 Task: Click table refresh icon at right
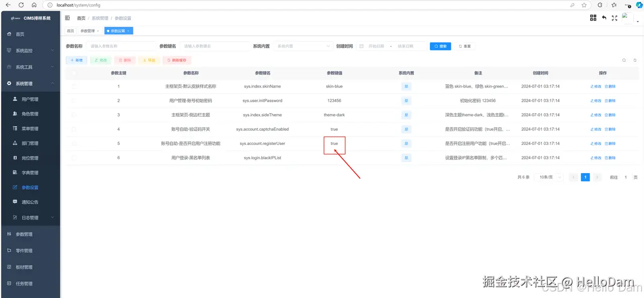pyautogui.click(x=635, y=60)
